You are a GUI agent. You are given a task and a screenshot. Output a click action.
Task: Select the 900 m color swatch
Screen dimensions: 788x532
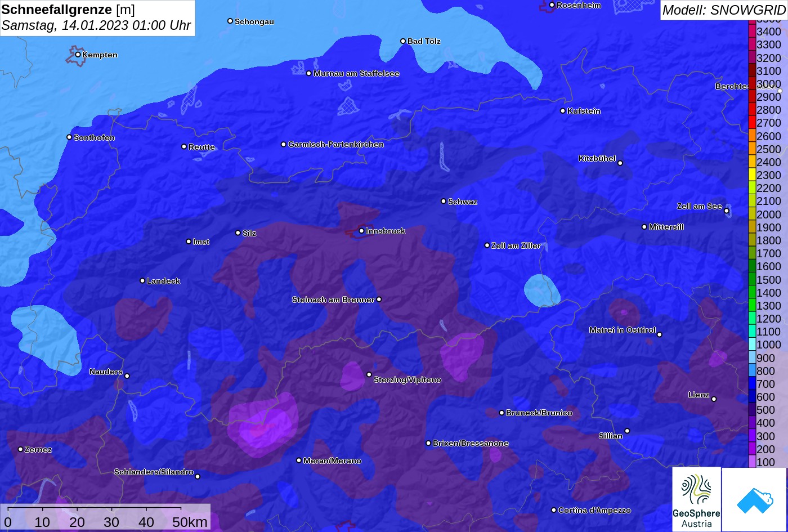point(753,358)
